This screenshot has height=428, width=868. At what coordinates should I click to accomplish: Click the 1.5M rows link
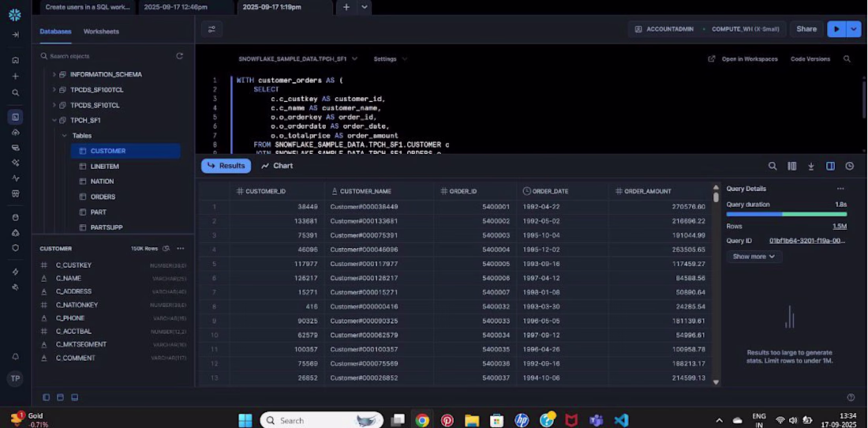[840, 227]
